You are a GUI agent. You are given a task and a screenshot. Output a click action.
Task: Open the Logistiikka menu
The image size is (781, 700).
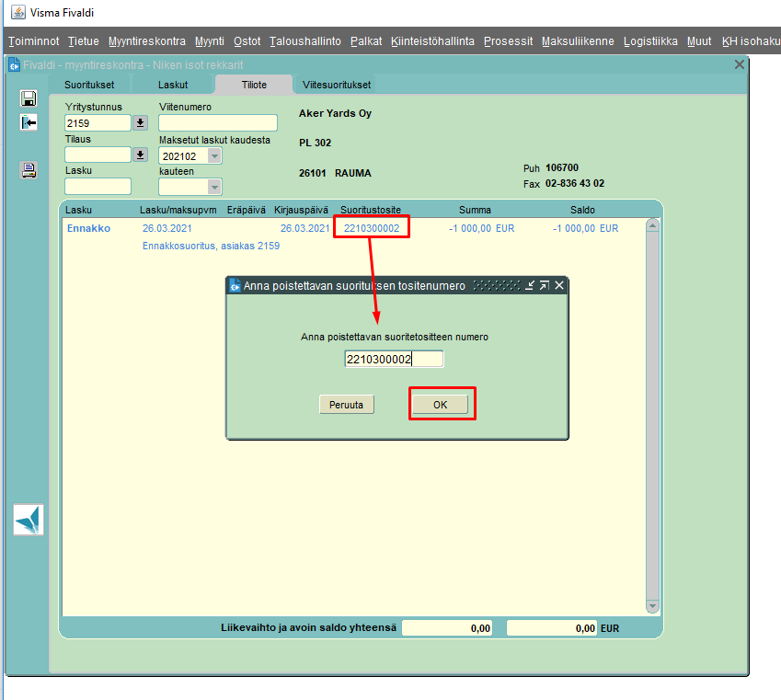650,41
